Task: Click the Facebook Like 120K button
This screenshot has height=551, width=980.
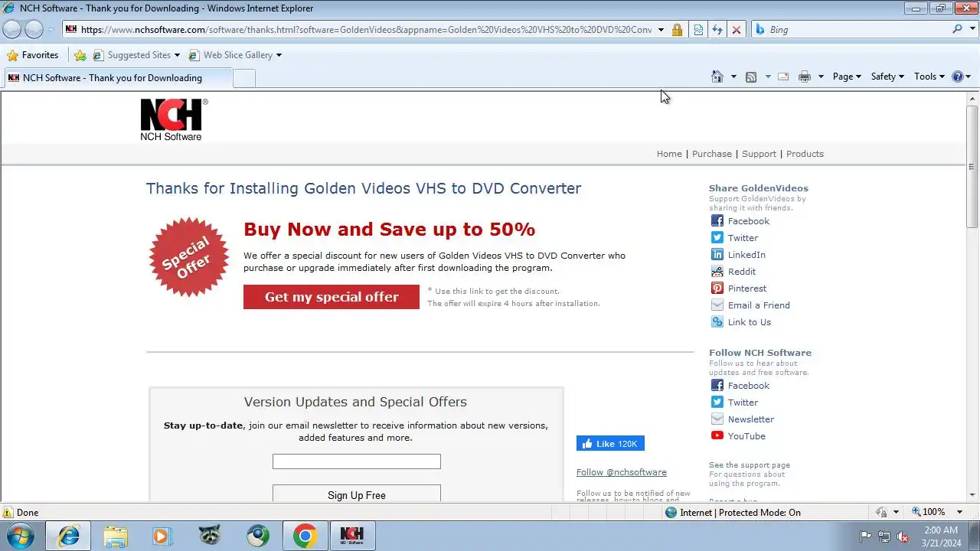Action: [610, 444]
